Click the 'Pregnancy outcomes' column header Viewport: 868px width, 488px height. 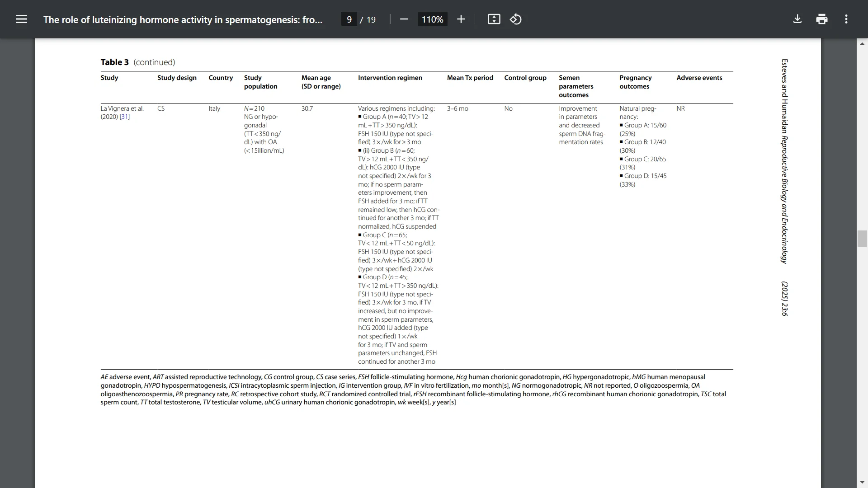point(636,82)
